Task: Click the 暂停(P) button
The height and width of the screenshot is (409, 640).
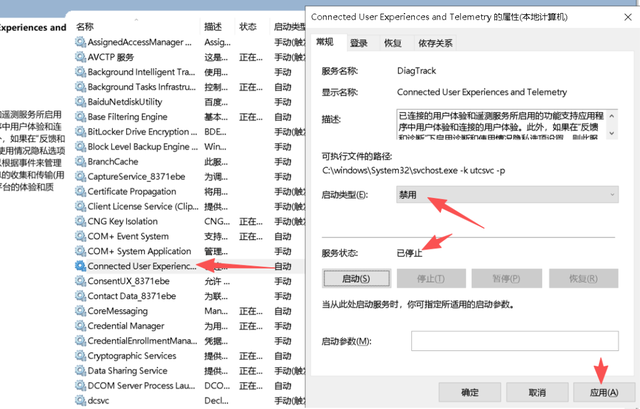Action: (x=507, y=278)
